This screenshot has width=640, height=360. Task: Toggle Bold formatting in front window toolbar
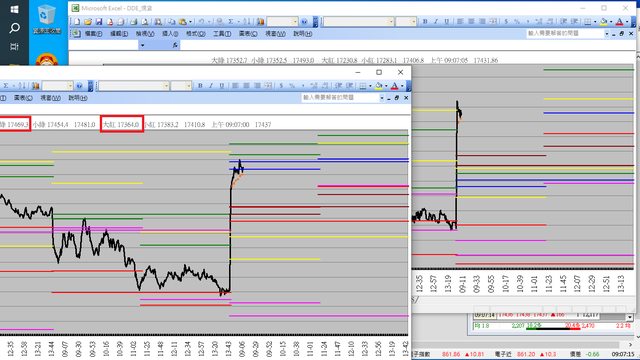coord(200,86)
